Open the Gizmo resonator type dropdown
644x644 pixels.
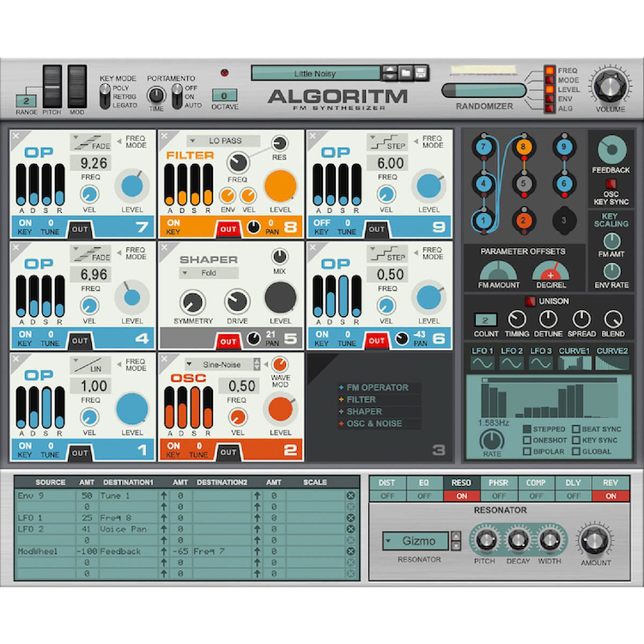point(416,541)
